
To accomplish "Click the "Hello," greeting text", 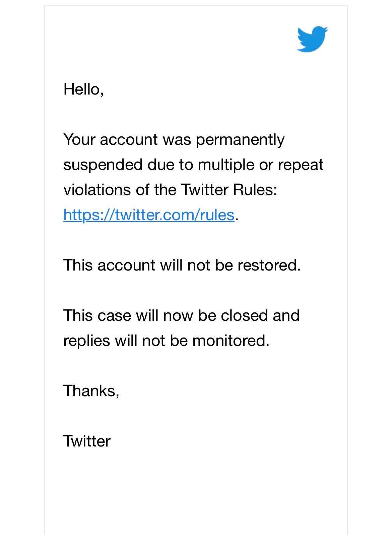I will [x=83, y=89].
